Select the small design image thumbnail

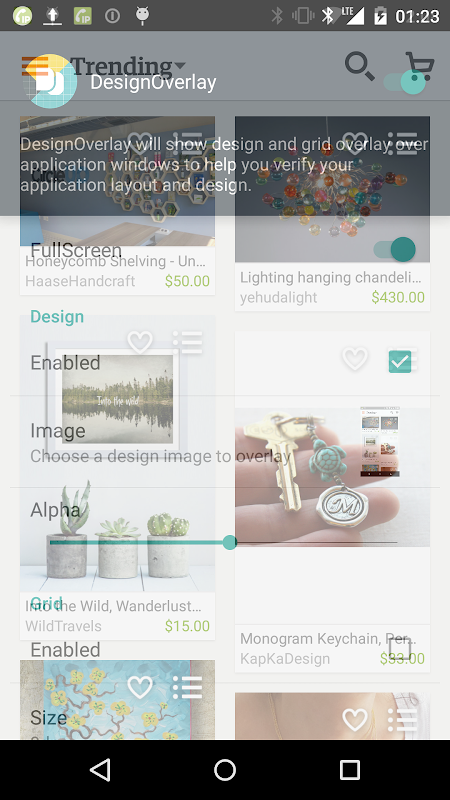[x=380, y=442]
